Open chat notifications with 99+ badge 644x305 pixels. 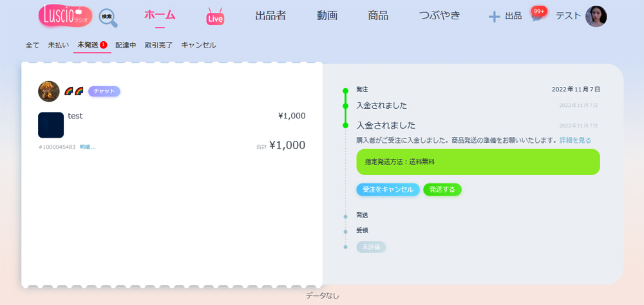coord(537,15)
